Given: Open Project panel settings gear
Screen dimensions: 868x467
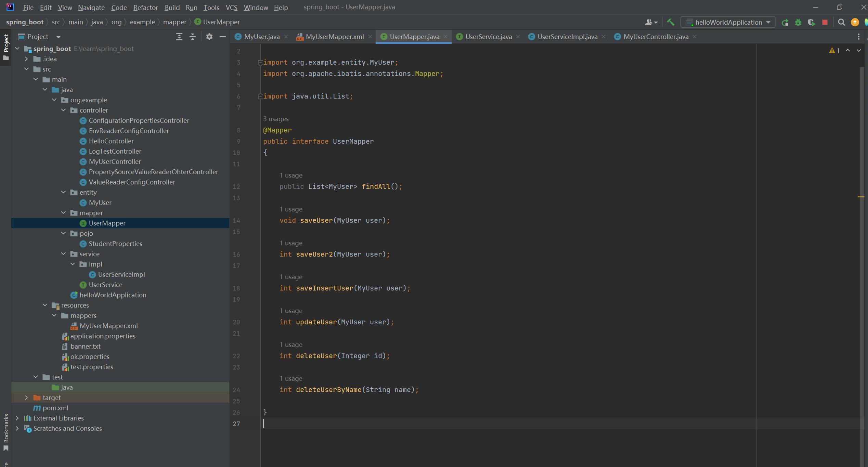Looking at the screenshot, I should point(209,37).
